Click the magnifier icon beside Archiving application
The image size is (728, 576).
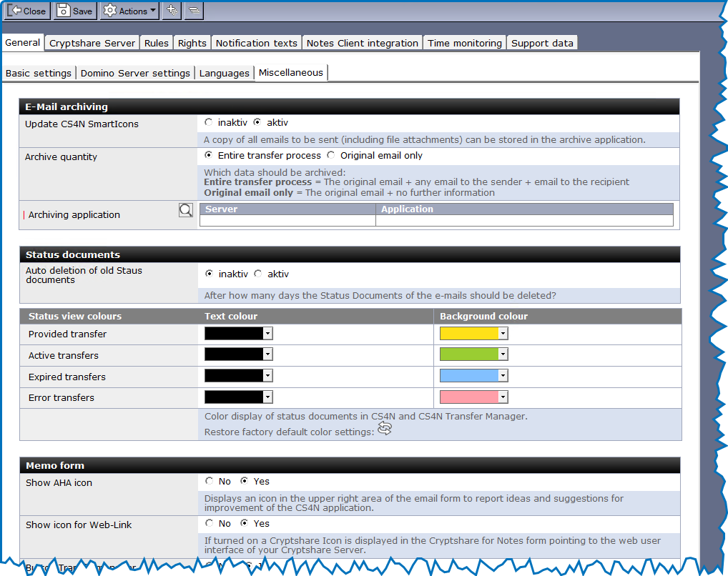186,210
